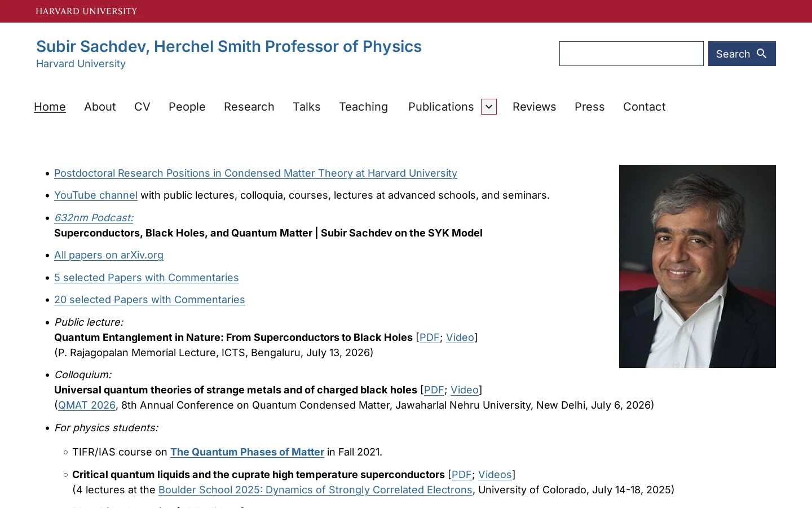Viewport: 812px width, 508px height.
Task: Open the Publications menu item
Action: click(x=441, y=107)
